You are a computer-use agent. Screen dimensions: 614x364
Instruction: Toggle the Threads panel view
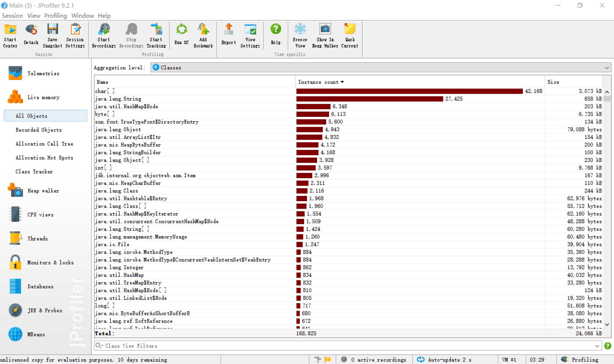[x=37, y=238]
